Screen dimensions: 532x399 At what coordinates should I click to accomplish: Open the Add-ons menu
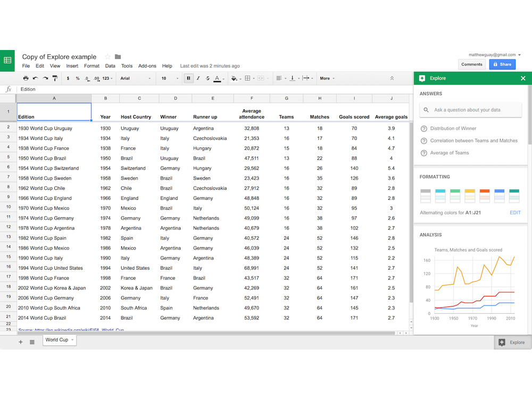click(147, 66)
